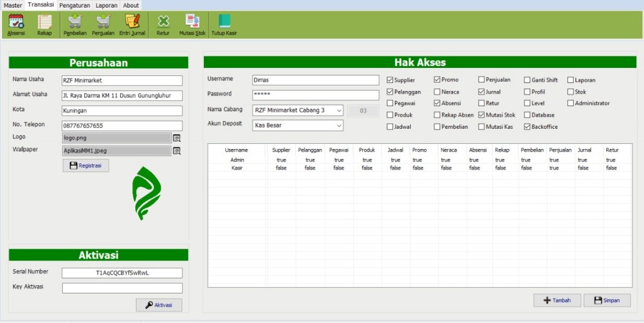Viewport: 644px width, 323px height.
Task: Focus the Key Aktivasi input field
Action: click(x=123, y=288)
